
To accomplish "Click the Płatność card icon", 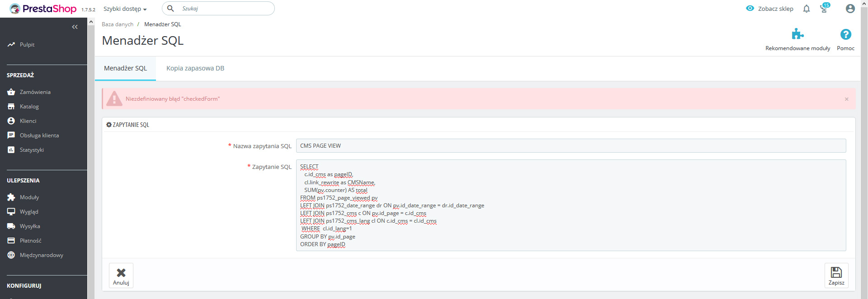I will 11,241.
